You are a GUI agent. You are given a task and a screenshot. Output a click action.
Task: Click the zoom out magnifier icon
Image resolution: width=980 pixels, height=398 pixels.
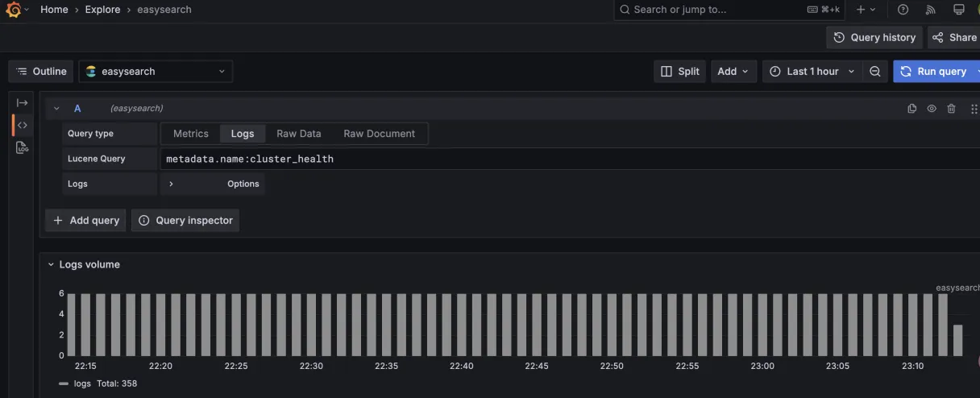875,72
